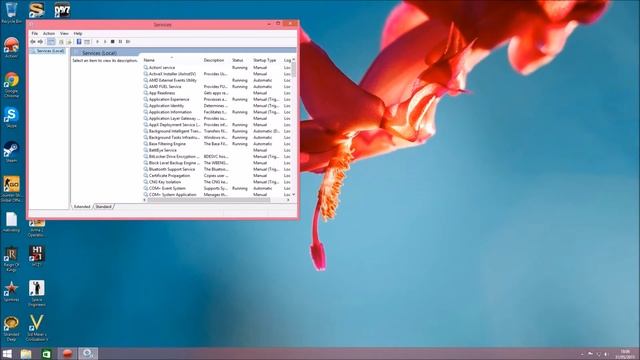640x360 pixels.
Task: Open the Action! desktop shortcut
Action: point(11,47)
